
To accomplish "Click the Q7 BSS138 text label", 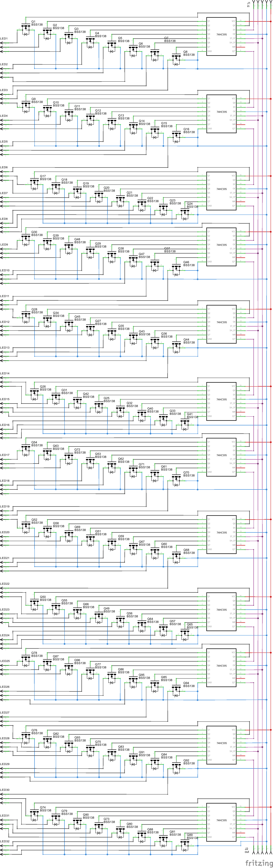I will pyautogui.click(x=170, y=39).
